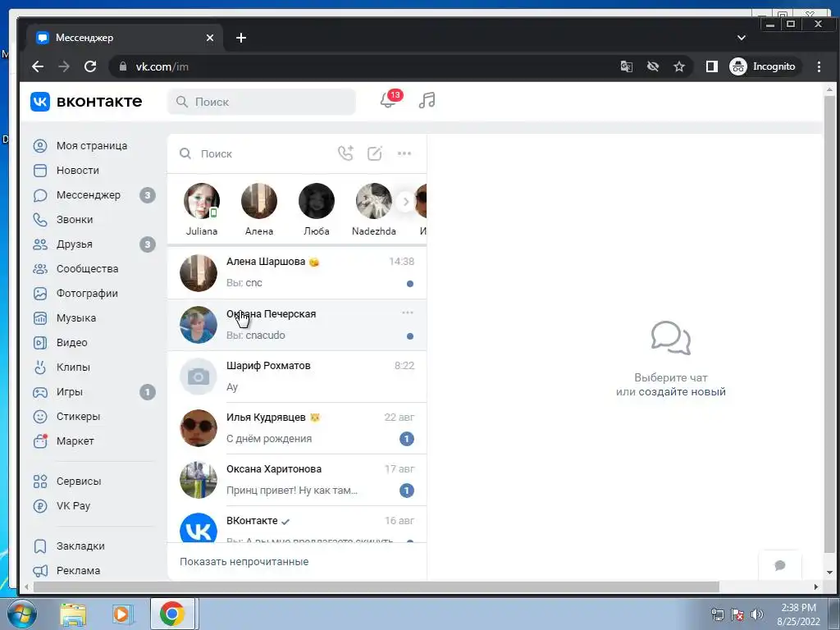Screen dimensions: 840x630
Task: Compose a new chat with pencil icon
Action: click(x=374, y=153)
